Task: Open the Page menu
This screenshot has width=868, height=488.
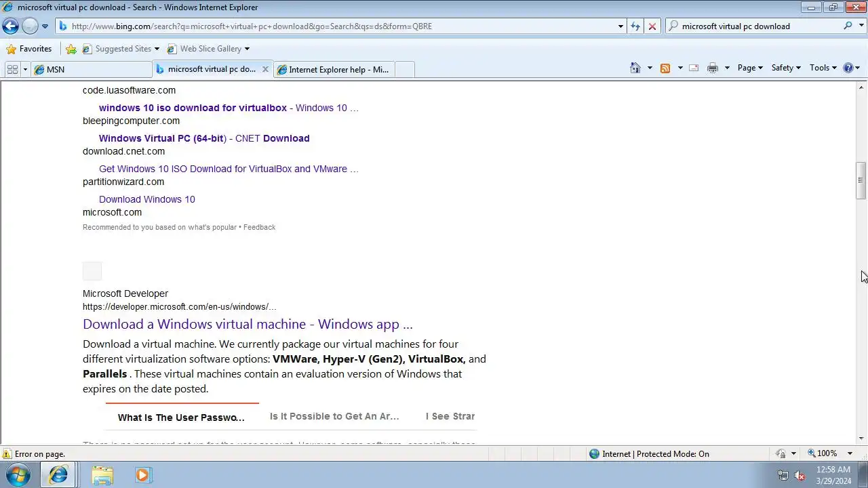Action: tap(750, 68)
